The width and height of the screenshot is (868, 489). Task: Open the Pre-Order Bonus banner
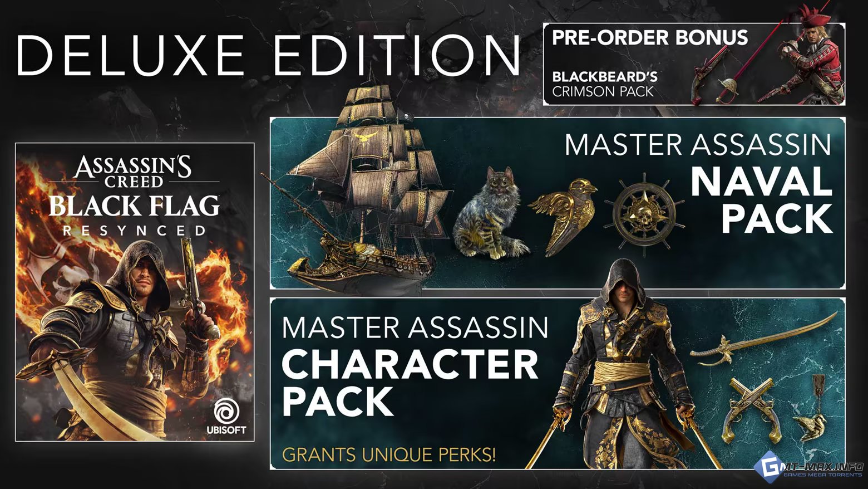click(x=694, y=63)
